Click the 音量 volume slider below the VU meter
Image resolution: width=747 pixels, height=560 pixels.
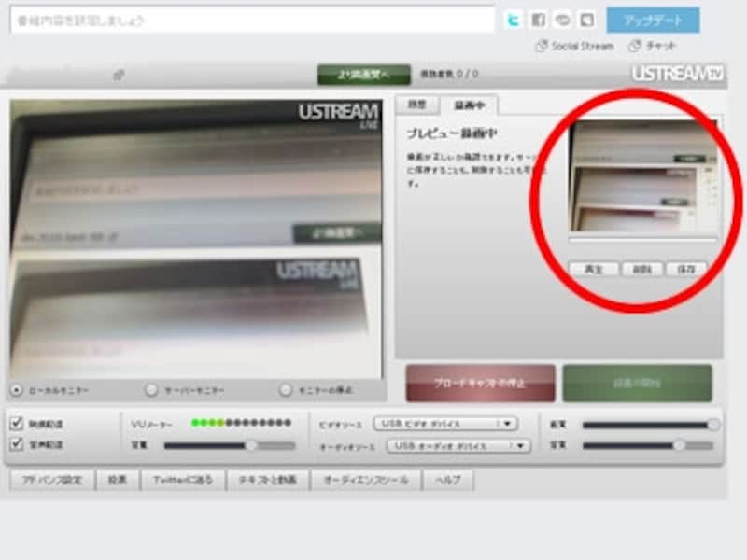(230, 446)
